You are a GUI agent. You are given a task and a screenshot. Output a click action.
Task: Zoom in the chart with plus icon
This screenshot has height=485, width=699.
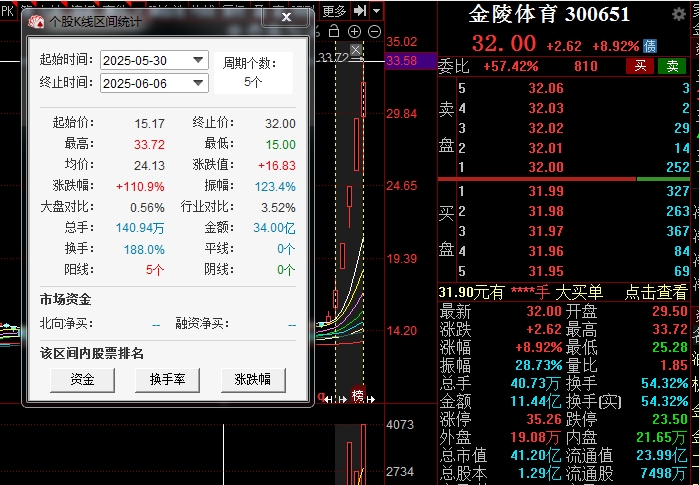click(354, 32)
